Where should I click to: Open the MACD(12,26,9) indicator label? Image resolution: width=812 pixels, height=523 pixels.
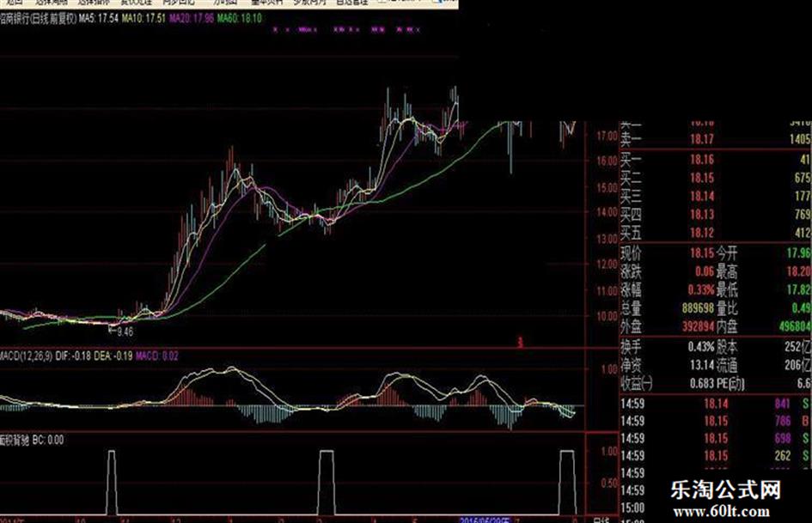click(x=26, y=356)
